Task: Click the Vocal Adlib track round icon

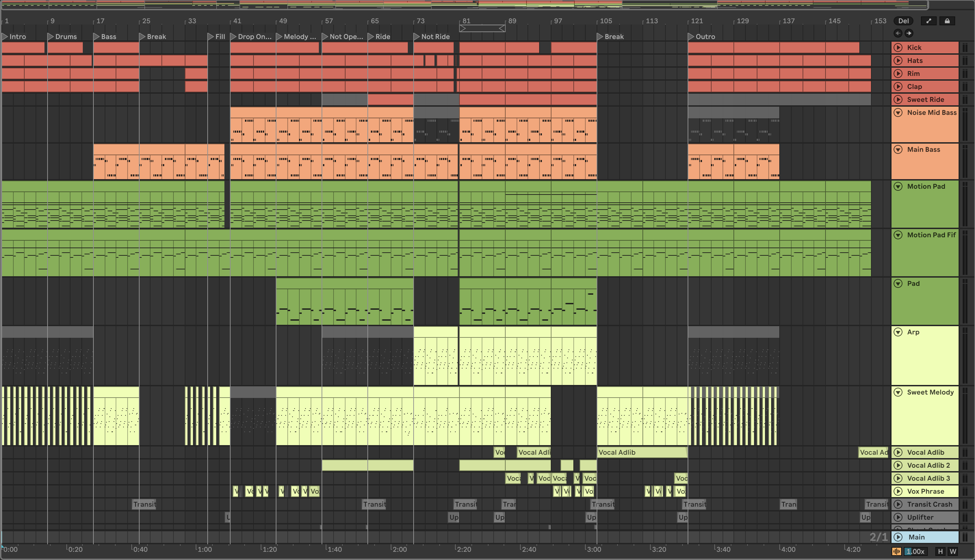Action: 898,452
